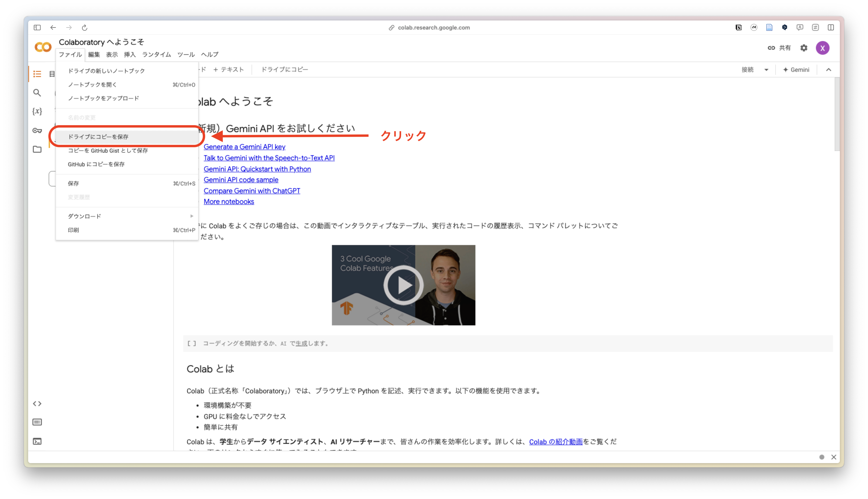868x499 pixels.
Task: Open the secrets key icon
Action: (37, 130)
